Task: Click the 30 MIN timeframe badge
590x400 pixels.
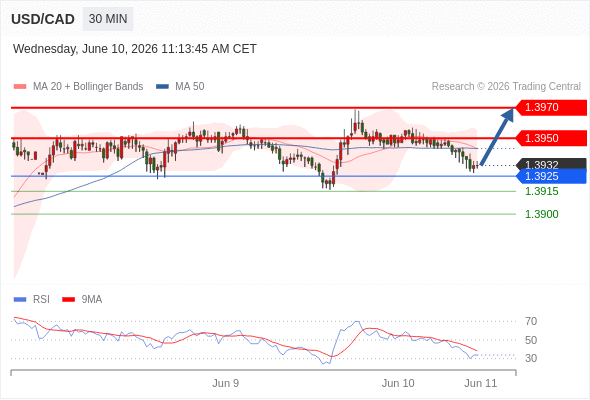Action: click(108, 19)
